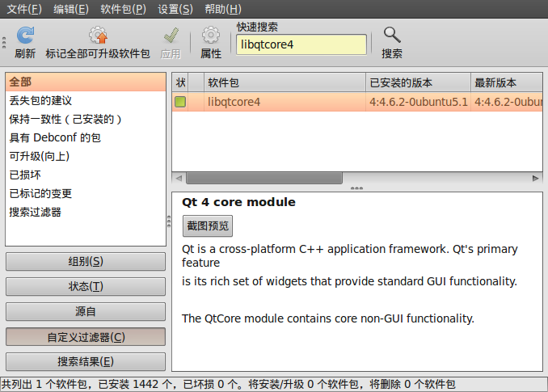Click the libqtcore4 package name cell
Image resolution: width=548 pixels, height=392 pixels.
point(285,102)
